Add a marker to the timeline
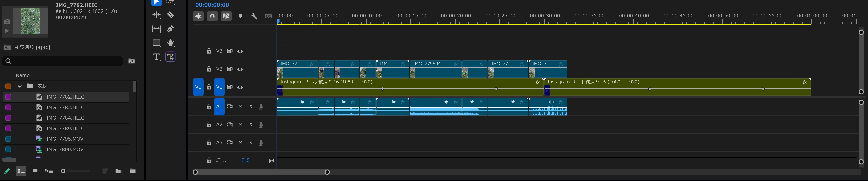The width and height of the screenshot is (868, 181). coord(240,16)
